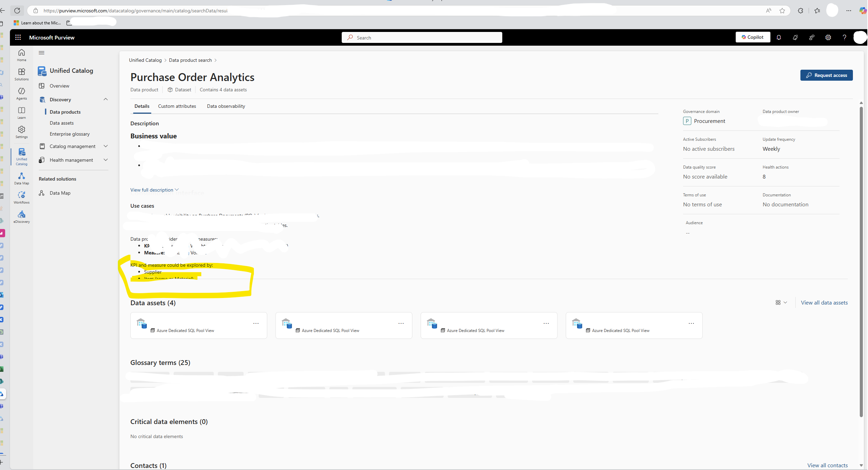Viewport: 868px width, 470px height.
Task: Open View all data assets link
Action: tap(824, 302)
